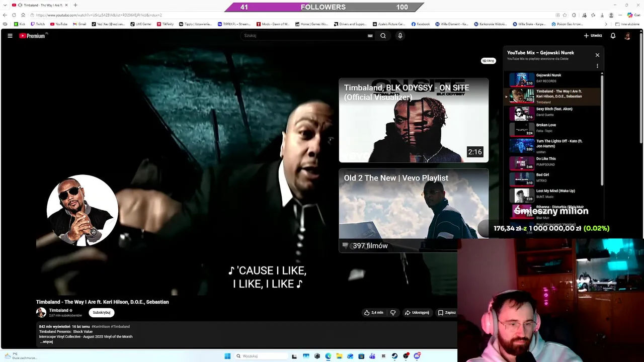Screen dimensions: 644x362
Task: Subscribe to Timbaland via Subskrybuj button
Action: (x=102, y=312)
